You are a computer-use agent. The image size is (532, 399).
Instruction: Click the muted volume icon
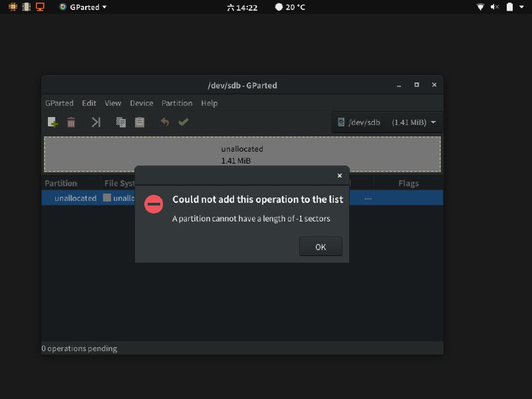tap(495, 7)
